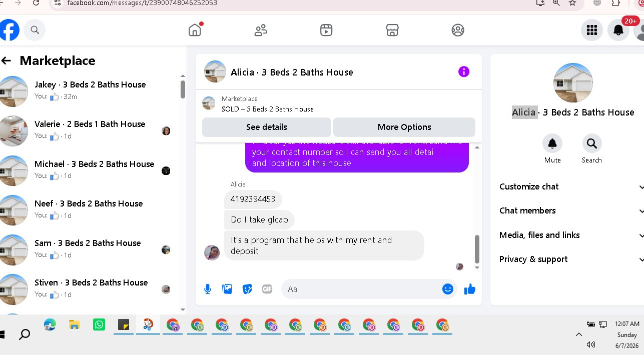Open the Facebook menu grid icon
The image size is (644, 355).
(x=592, y=30)
